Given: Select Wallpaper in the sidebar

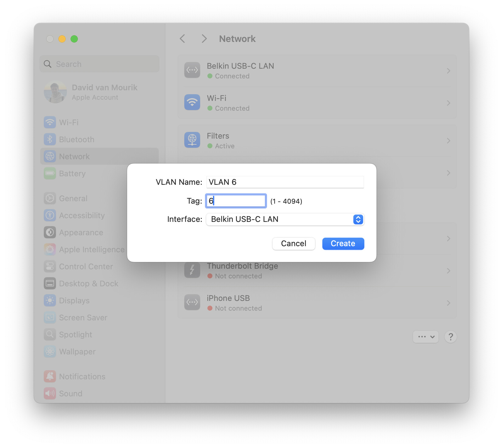Looking at the screenshot, I should [x=77, y=352].
